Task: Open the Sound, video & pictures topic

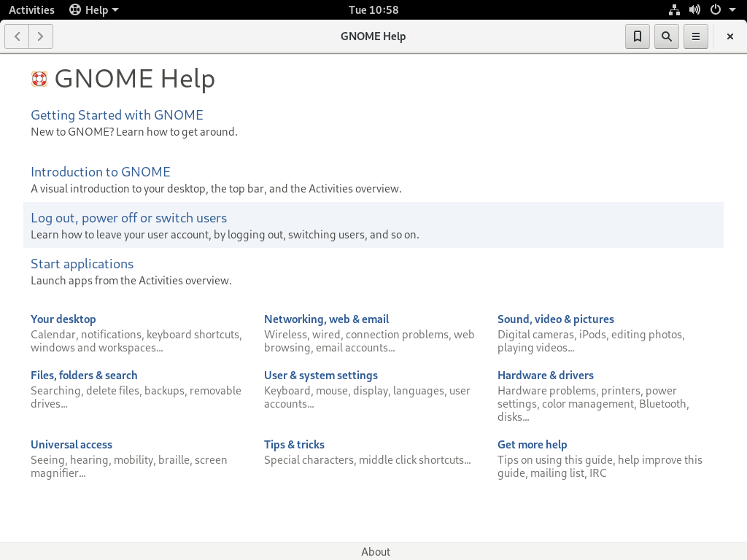Action: coord(555,319)
